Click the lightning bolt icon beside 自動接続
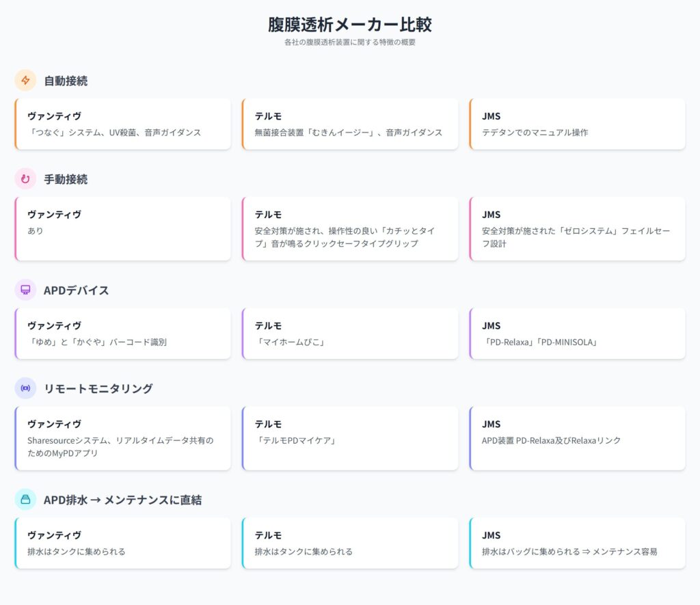This screenshot has width=700, height=605. (x=25, y=81)
